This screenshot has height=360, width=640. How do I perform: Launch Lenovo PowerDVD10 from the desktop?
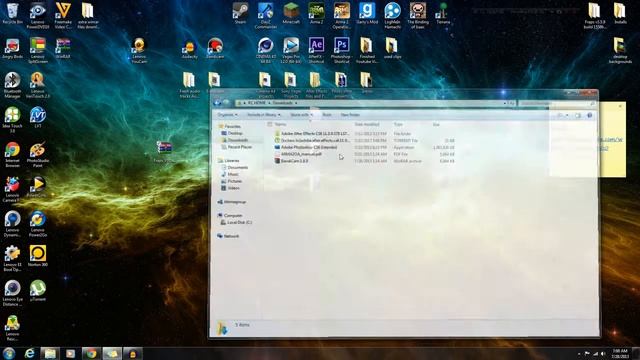[x=38, y=16]
